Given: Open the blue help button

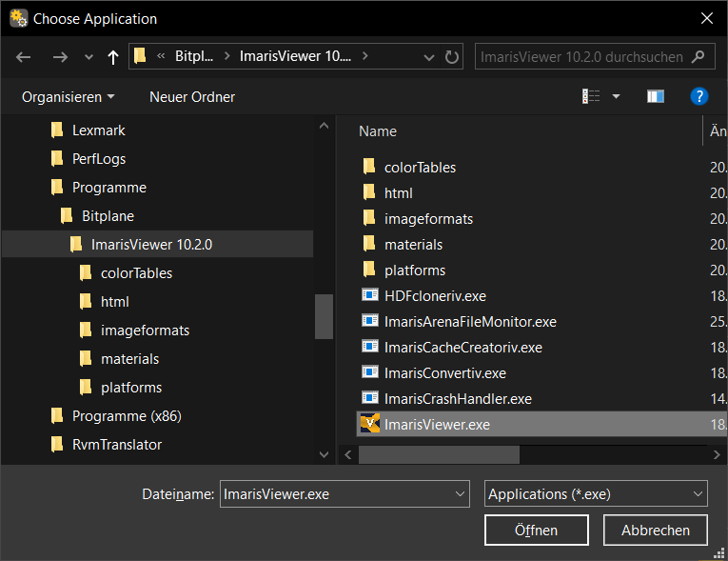Looking at the screenshot, I should [x=699, y=96].
